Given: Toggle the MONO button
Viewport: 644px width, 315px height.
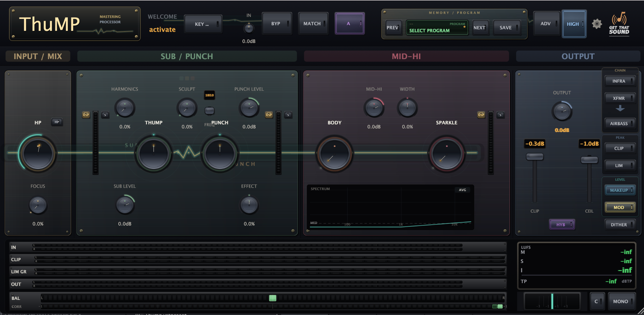Looking at the screenshot, I should [622, 301].
